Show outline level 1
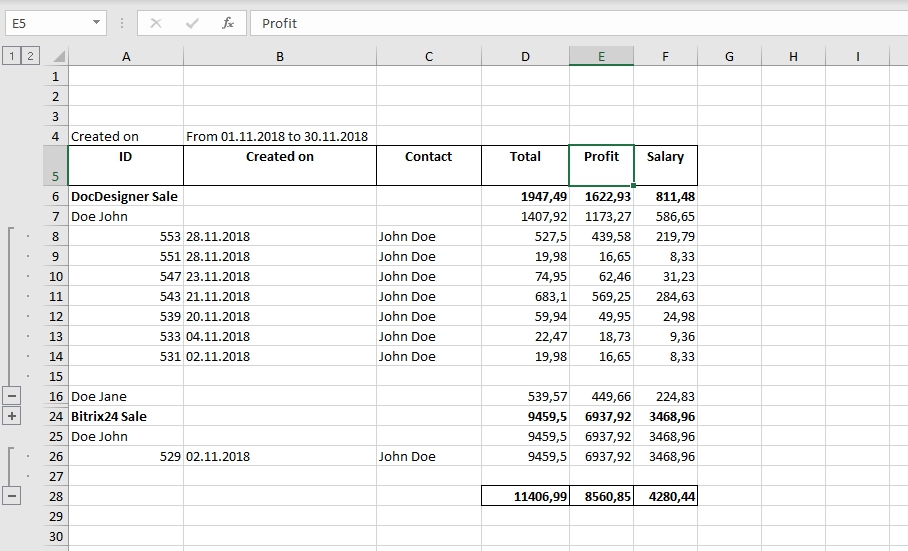The image size is (908, 551). [x=11, y=56]
